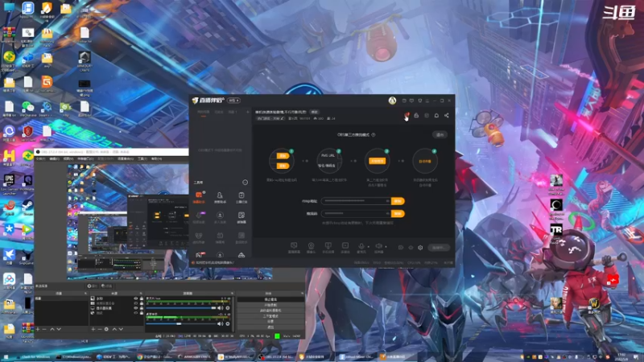Open ARMOURY CRATE desktop shortcut
The width and height of the screenshot is (644, 362).
[x=85, y=62]
